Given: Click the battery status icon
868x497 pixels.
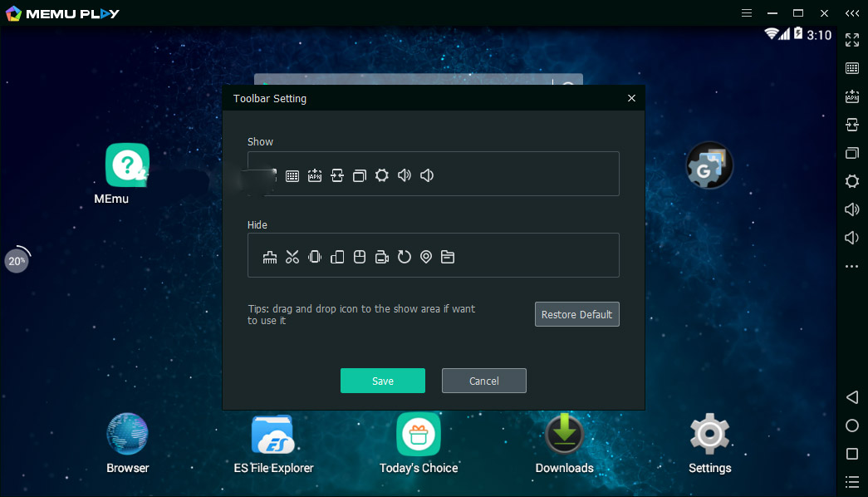Looking at the screenshot, I should 798,34.
